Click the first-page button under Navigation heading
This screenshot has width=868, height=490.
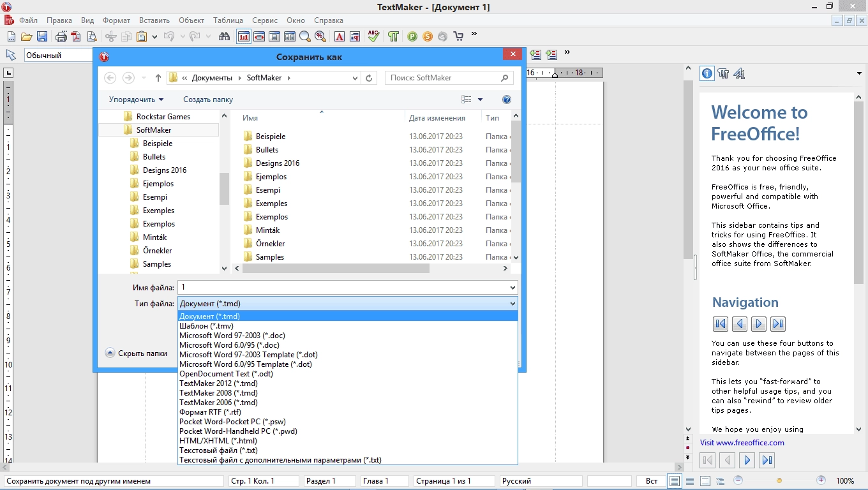click(721, 323)
